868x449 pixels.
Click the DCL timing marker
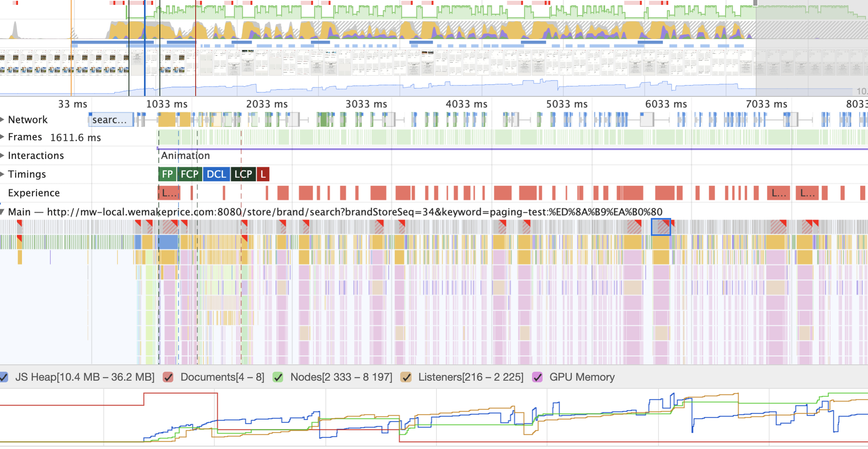pyautogui.click(x=216, y=174)
